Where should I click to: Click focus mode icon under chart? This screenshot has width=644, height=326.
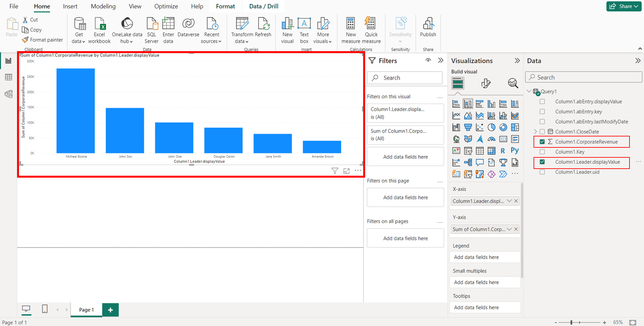coord(346,171)
